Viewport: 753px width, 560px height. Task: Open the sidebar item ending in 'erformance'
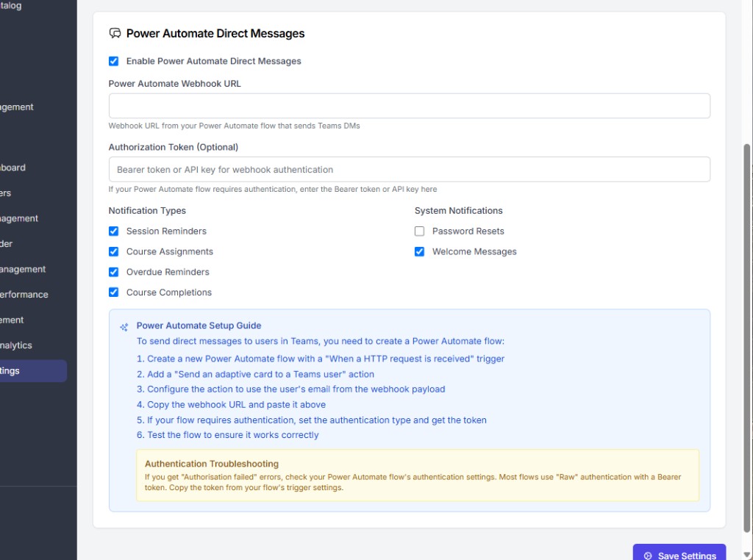pos(24,295)
